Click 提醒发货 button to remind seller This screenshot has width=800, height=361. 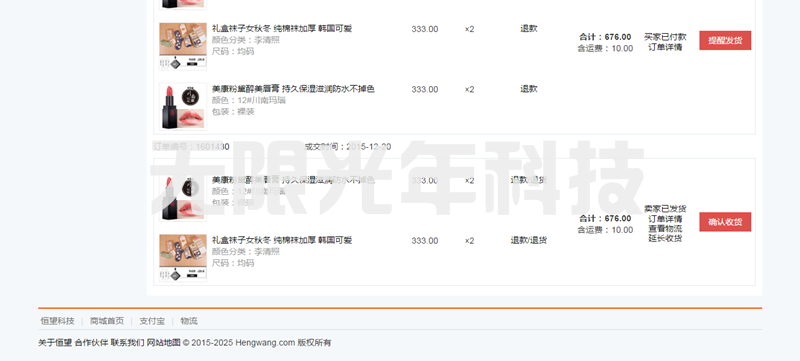(725, 40)
